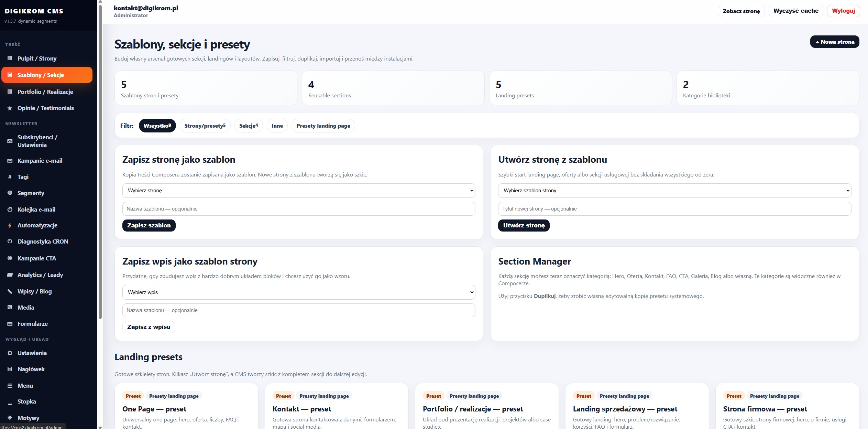
Task: Open the Wybierz szablon strony dropdown
Action: [674, 191]
